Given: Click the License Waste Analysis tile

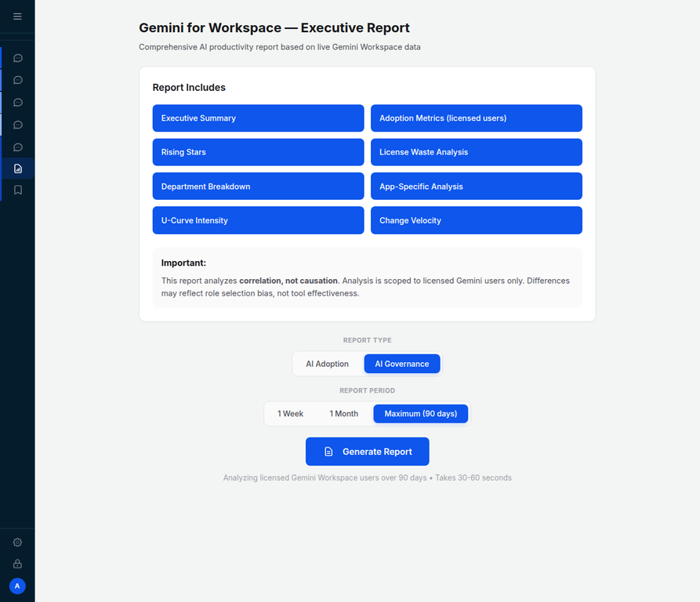Looking at the screenshot, I should (x=477, y=152).
